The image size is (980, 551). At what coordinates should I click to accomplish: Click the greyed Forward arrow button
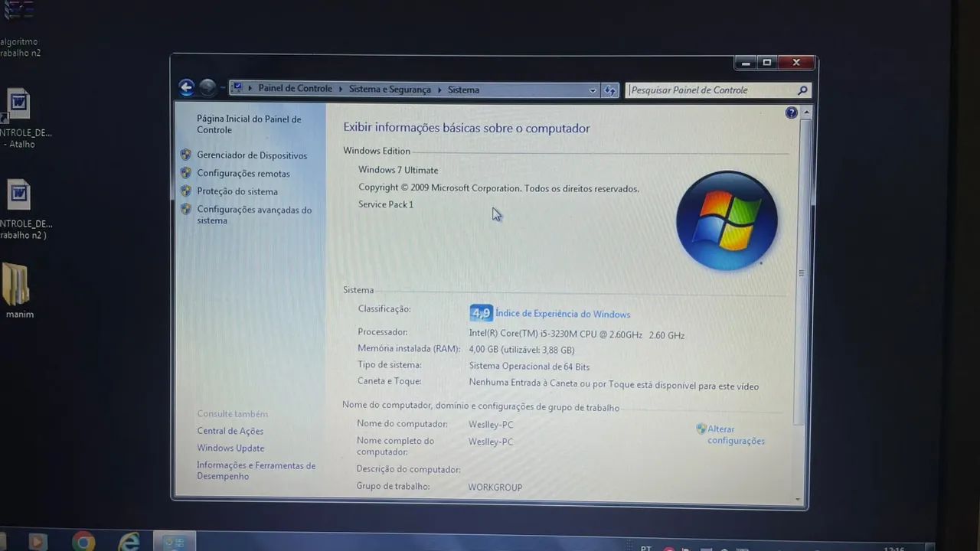pyautogui.click(x=207, y=88)
